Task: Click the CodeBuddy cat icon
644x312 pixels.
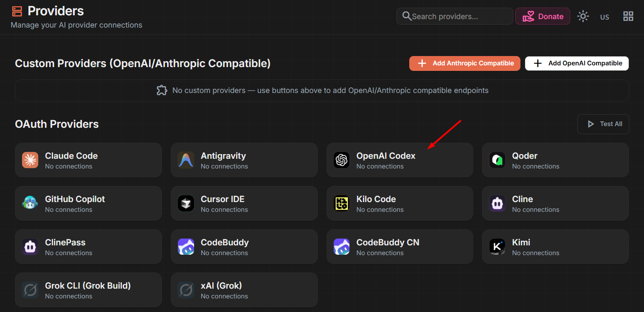Action: pyautogui.click(x=186, y=247)
